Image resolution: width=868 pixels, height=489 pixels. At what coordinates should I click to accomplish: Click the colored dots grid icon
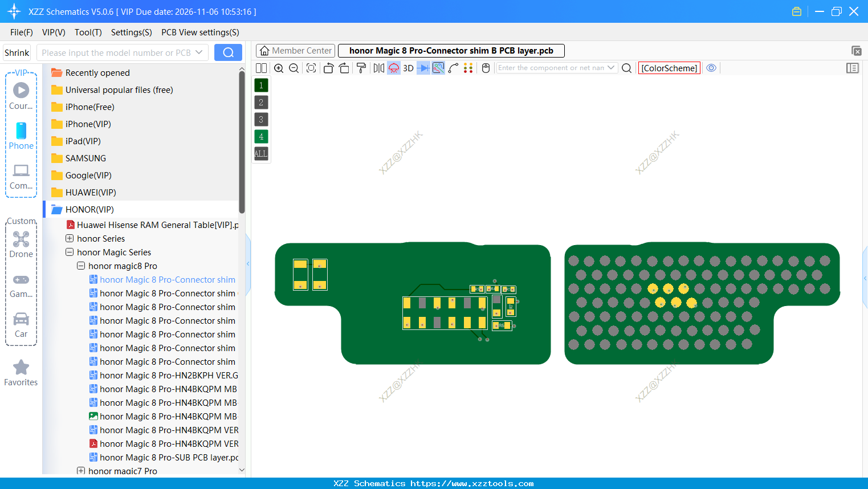tap(468, 68)
